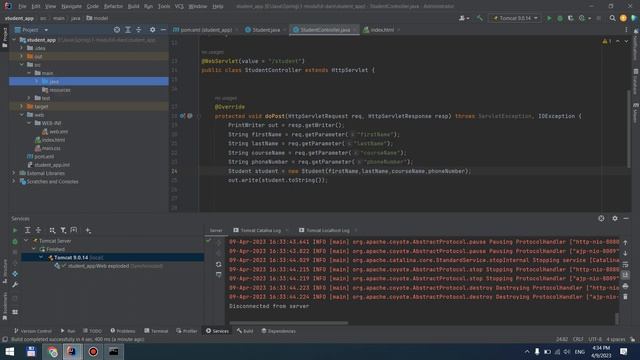Collapse the src folder
Viewport: 640px width, 360px height.
[x=22, y=64]
